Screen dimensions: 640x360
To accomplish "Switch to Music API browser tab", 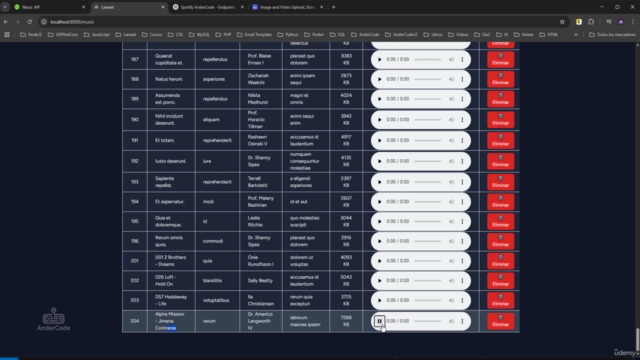I will pyautogui.click(x=49, y=7).
